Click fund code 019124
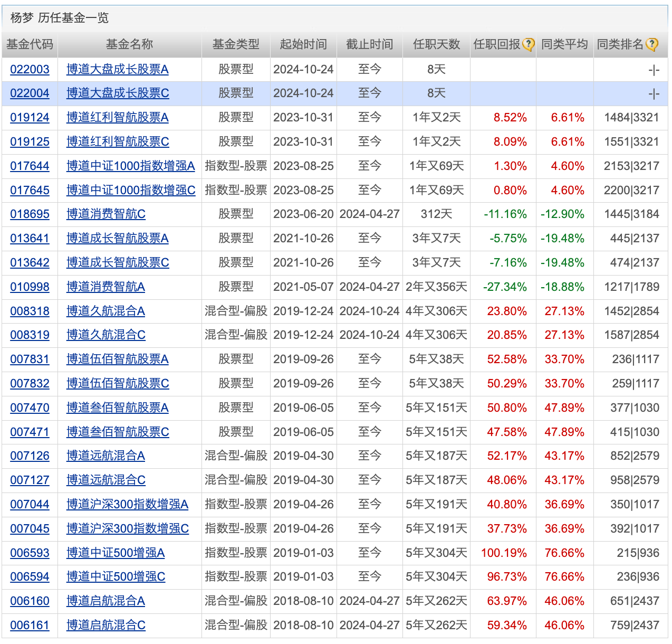The image size is (672, 644). pos(30,118)
